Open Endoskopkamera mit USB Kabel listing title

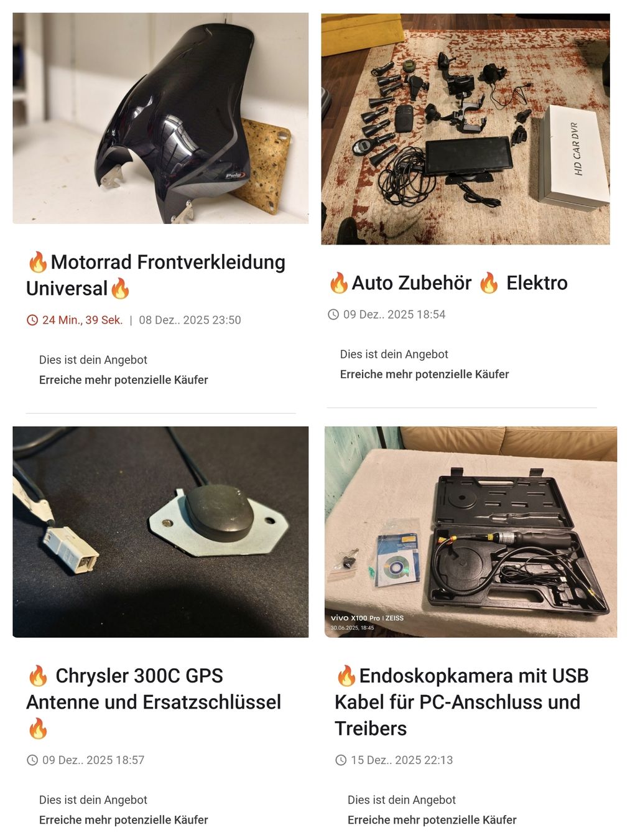461,702
